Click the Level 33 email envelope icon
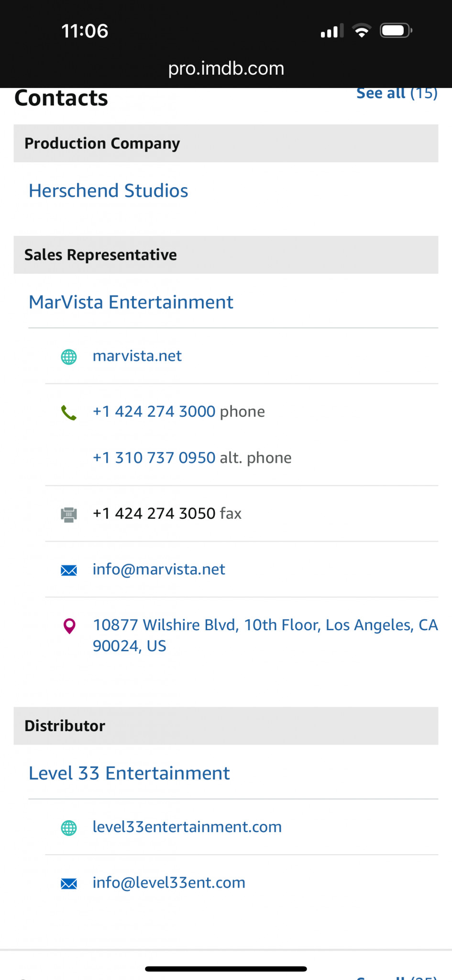This screenshot has width=452, height=980. point(69,883)
